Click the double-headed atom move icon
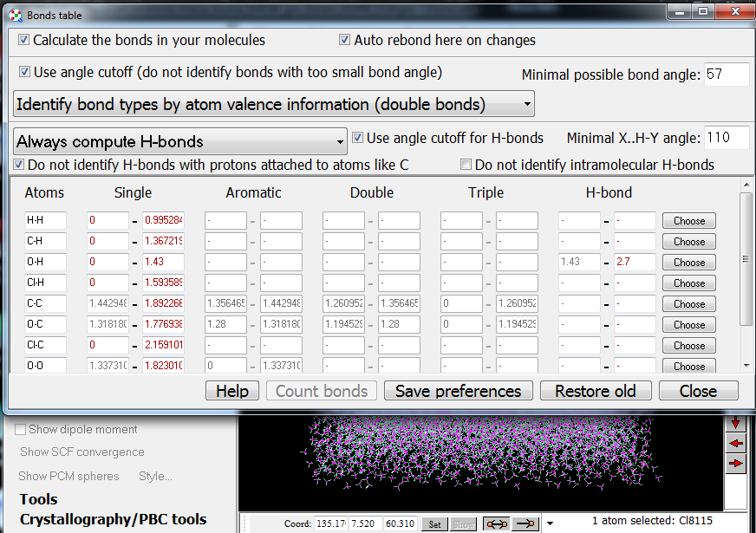Screen dimensions: 756x533 click(x=496, y=523)
